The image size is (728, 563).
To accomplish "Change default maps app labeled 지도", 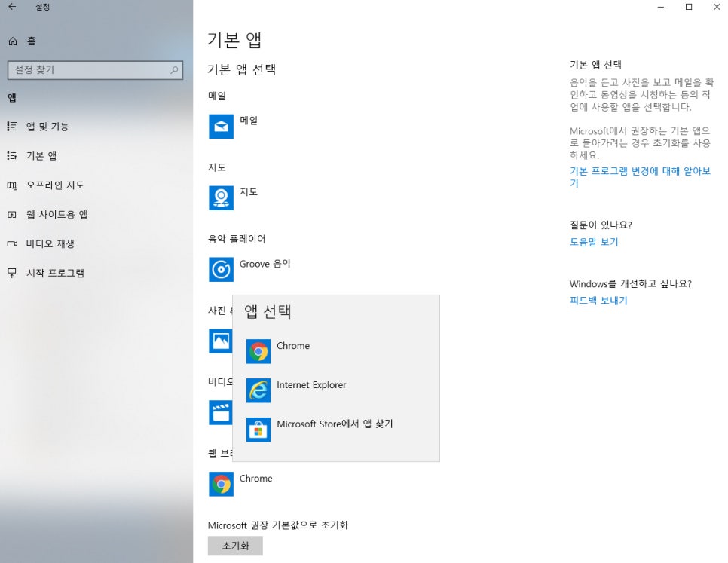I will click(249, 192).
